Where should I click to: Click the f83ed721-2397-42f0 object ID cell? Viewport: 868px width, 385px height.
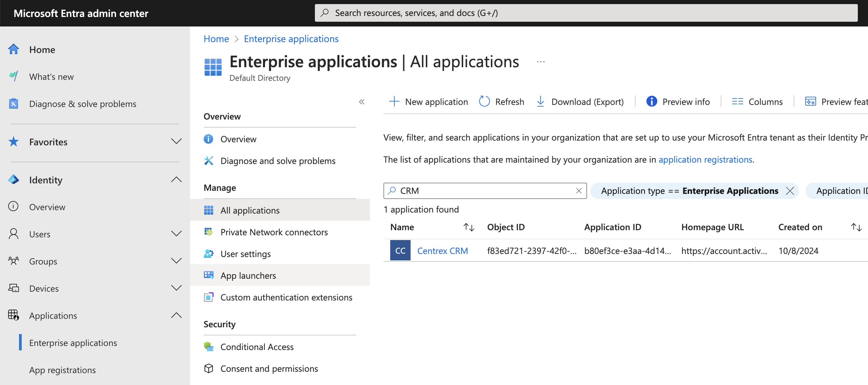[x=532, y=251]
